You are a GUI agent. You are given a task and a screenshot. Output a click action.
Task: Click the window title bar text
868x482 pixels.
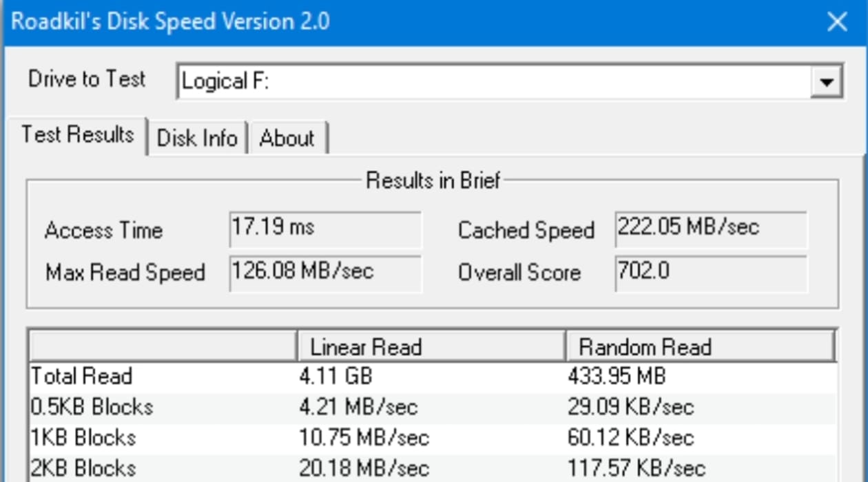(170, 22)
